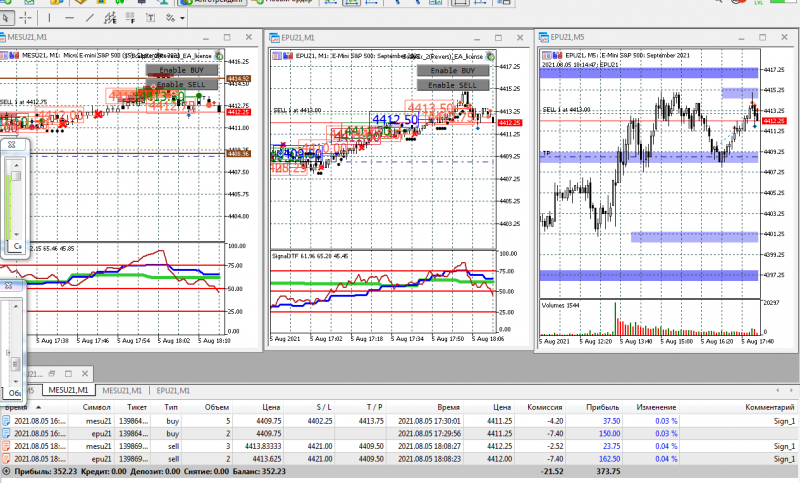This screenshot has height=483, width=800.
Task: Open the shapes tool dropdown arrow
Action: click(x=182, y=19)
